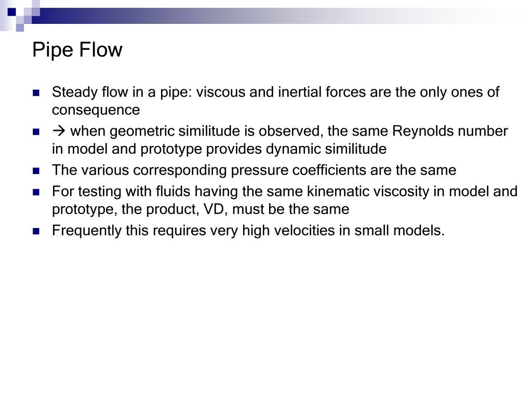Click the word 'consequence' in first bullet
Screen dimensions: 532x399
point(96,110)
